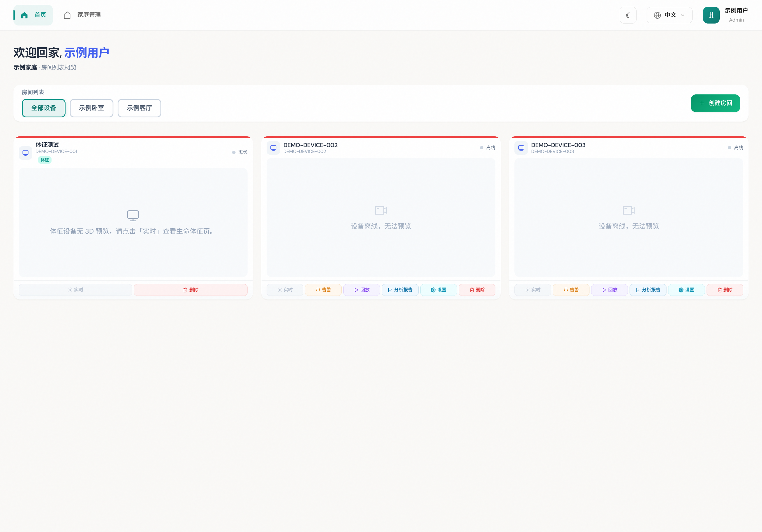Open 设置 settings for DEMO-DEVICE-003
The image size is (762, 532).
(x=686, y=290)
